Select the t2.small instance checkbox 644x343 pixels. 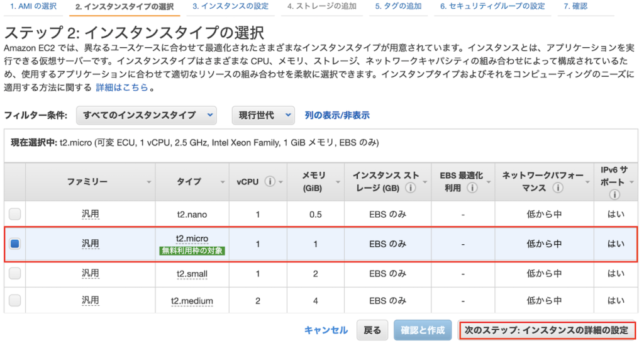(x=14, y=273)
